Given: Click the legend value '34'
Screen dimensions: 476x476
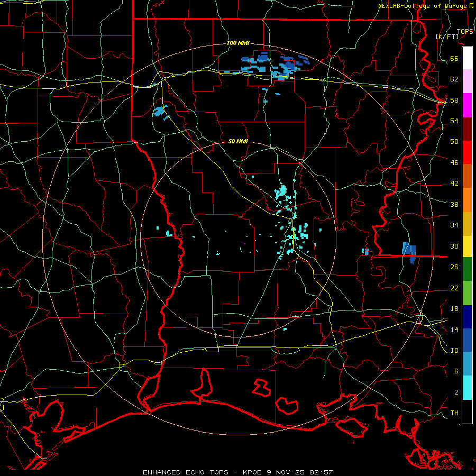Looking at the screenshot, I should pyautogui.click(x=454, y=225).
